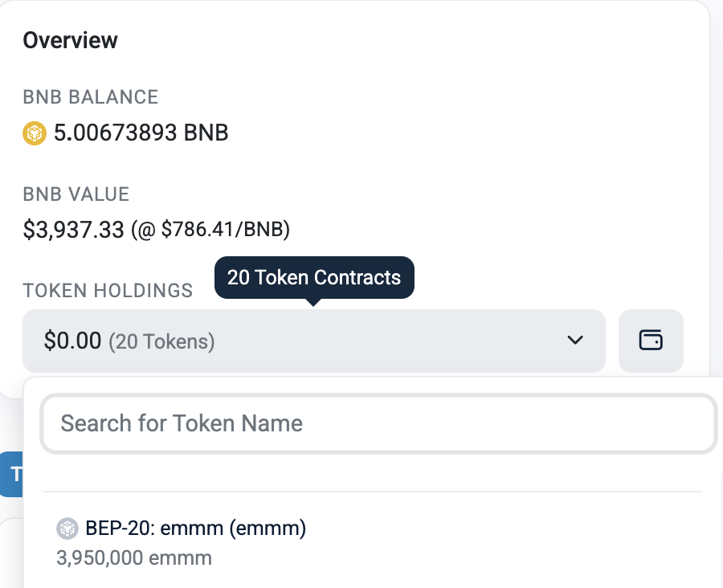Image resolution: width=723 pixels, height=588 pixels.
Task: Open the wallet token holdings page icon
Action: [651, 341]
